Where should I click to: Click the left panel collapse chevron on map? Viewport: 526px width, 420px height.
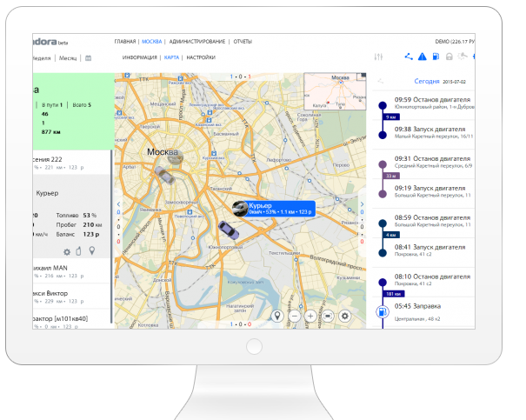point(118,204)
